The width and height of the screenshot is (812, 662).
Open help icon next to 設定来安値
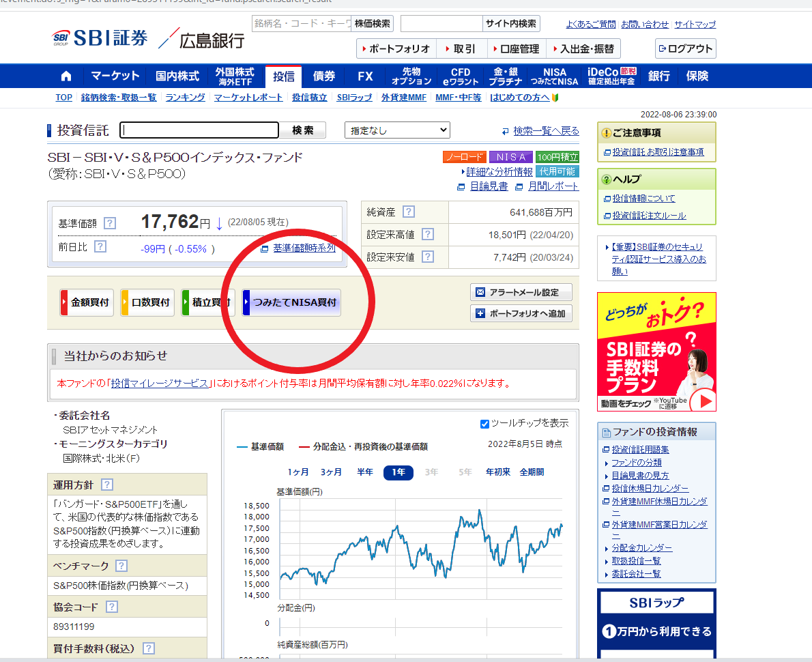tap(428, 257)
